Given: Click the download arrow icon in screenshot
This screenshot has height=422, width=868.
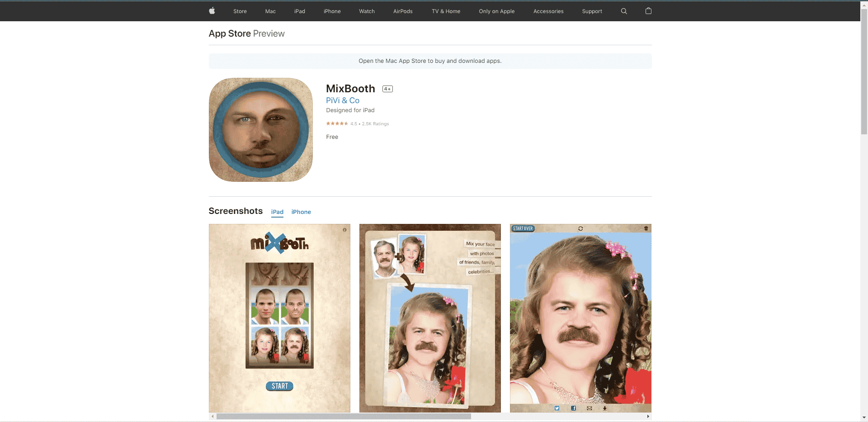Looking at the screenshot, I should point(605,408).
